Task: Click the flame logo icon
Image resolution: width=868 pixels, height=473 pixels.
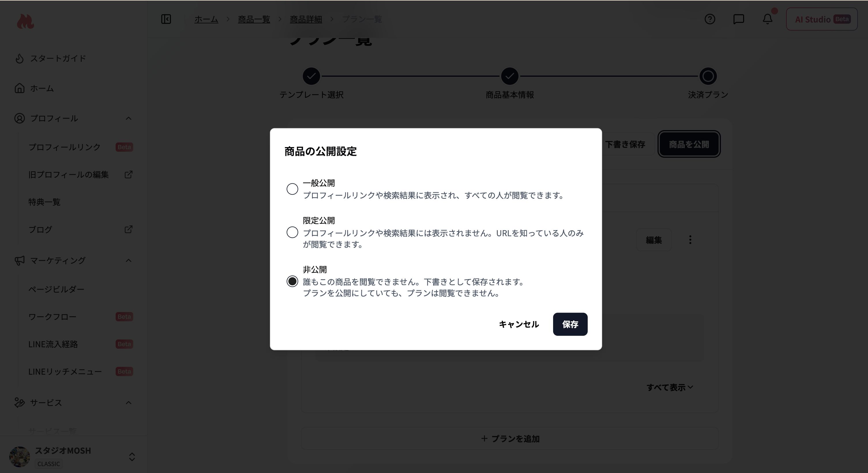Action: [26, 21]
